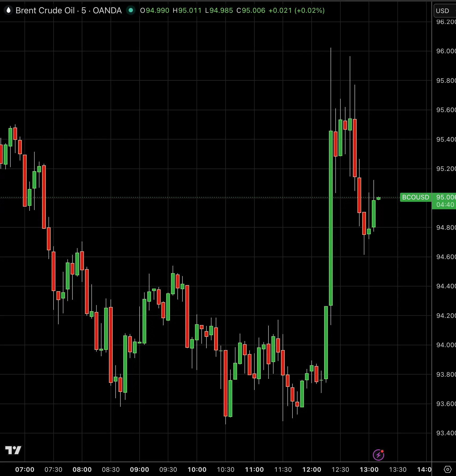456x476 pixels.
Task: Click the 11:30 time axis label
Action: [283, 469]
